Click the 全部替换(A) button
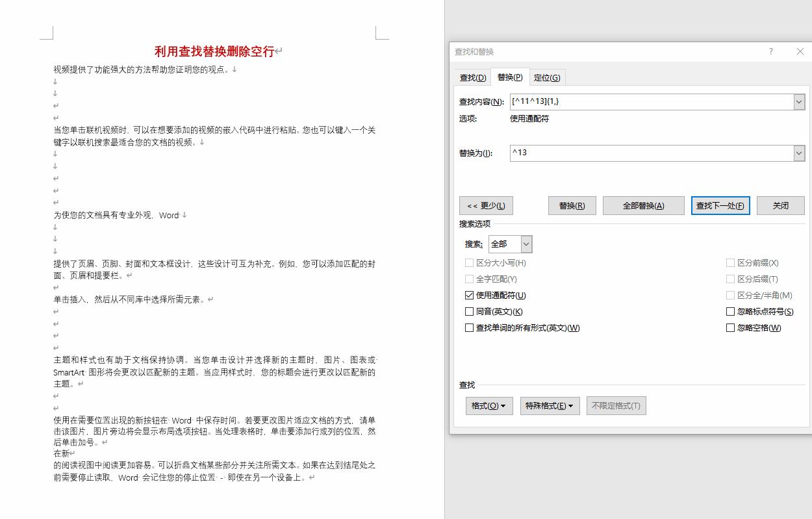The image size is (812, 519). 643,205
